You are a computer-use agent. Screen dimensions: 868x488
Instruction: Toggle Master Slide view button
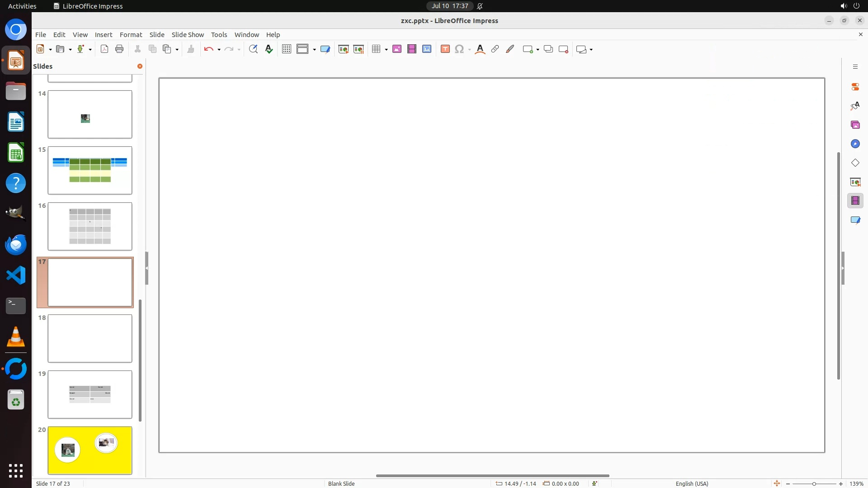(325, 49)
